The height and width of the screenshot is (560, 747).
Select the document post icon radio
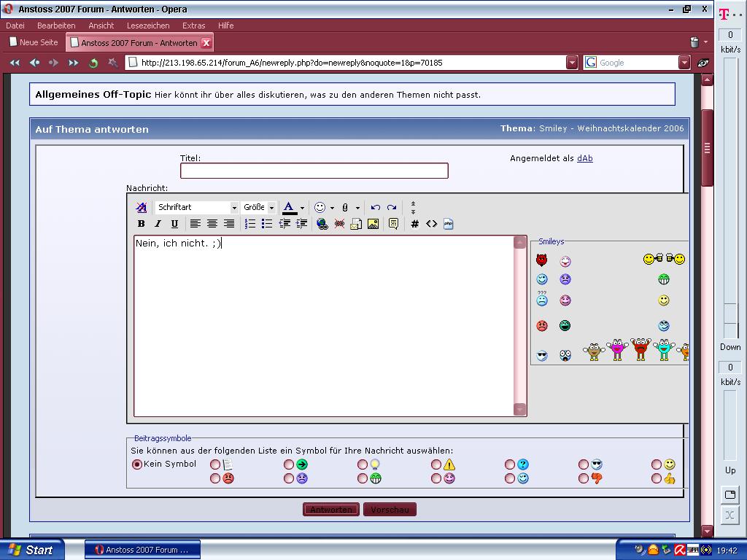(x=215, y=464)
